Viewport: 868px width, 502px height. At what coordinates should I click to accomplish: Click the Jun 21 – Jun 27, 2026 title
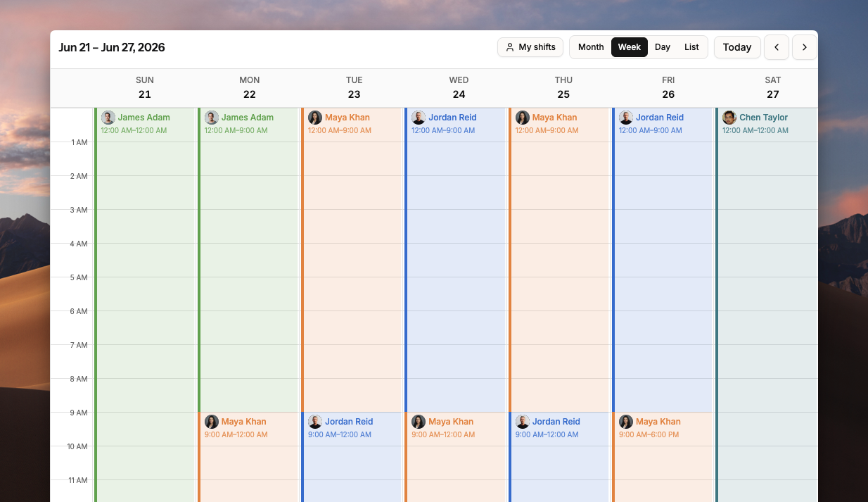point(112,47)
